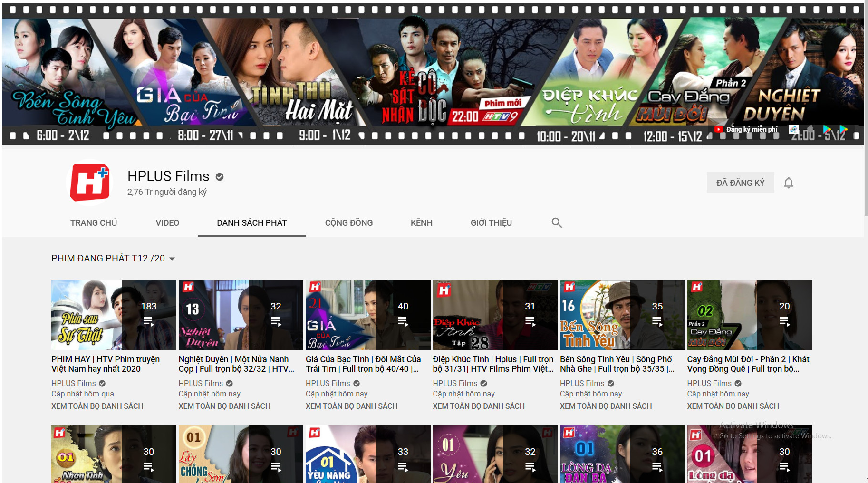Click playlist icon on Giá Của Bạc Tình thumbnail
This screenshot has width=868, height=483.
[403, 322]
